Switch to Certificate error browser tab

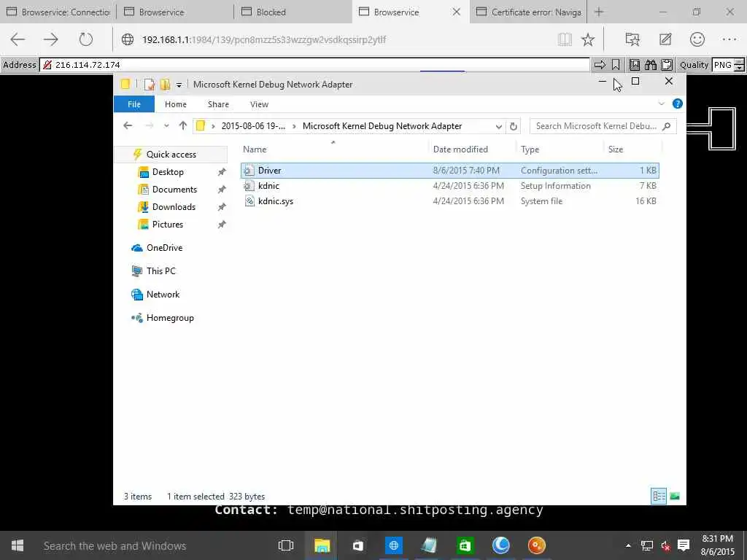[x=528, y=12]
